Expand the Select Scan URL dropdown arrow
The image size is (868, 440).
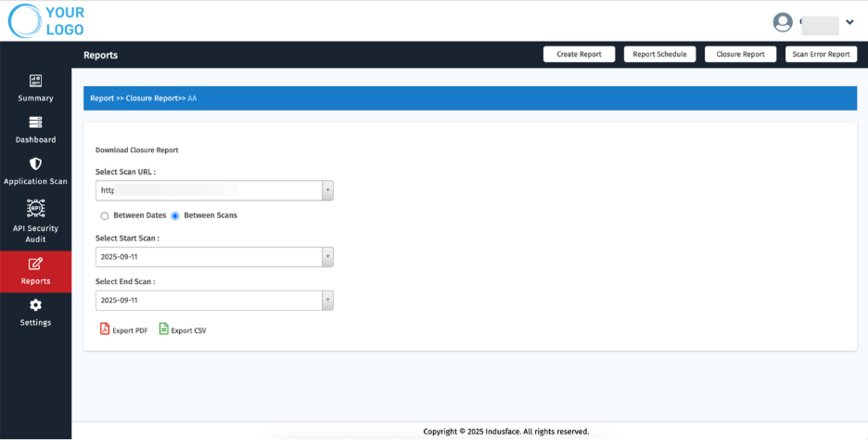pyautogui.click(x=327, y=190)
